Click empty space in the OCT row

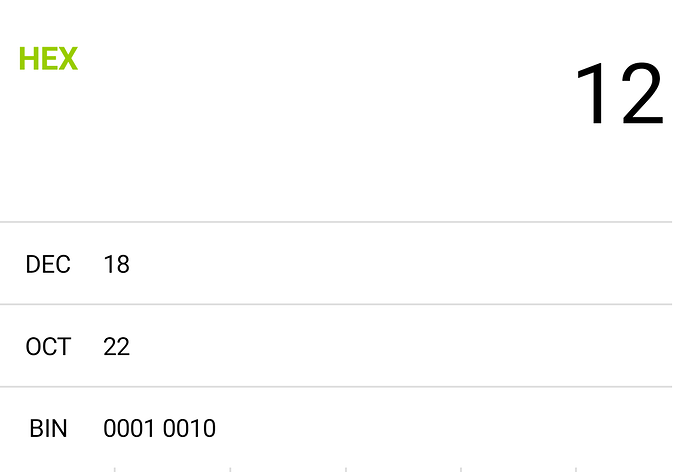pyautogui.click(x=396, y=346)
